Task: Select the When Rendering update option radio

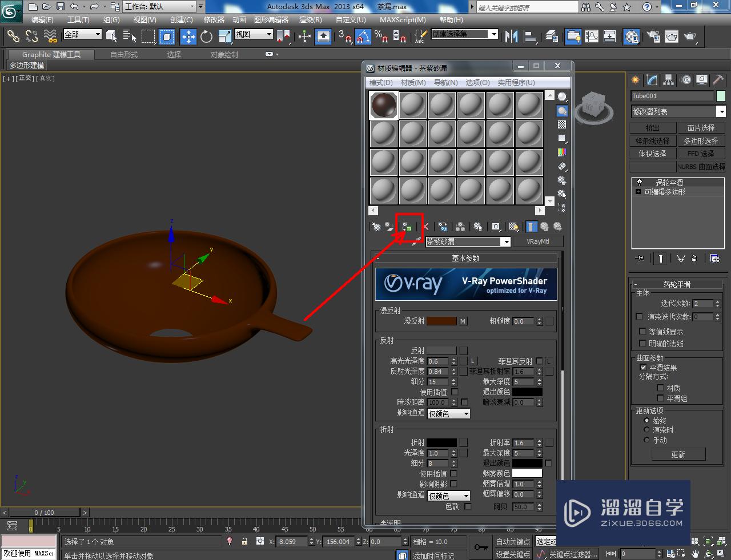Action: point(646,430)
